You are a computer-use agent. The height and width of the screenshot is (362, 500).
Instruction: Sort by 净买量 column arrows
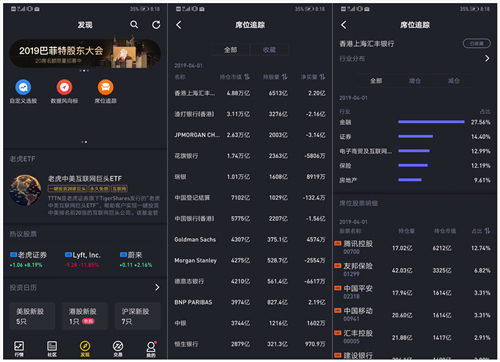pyautogui.click(x=322, y=77)
